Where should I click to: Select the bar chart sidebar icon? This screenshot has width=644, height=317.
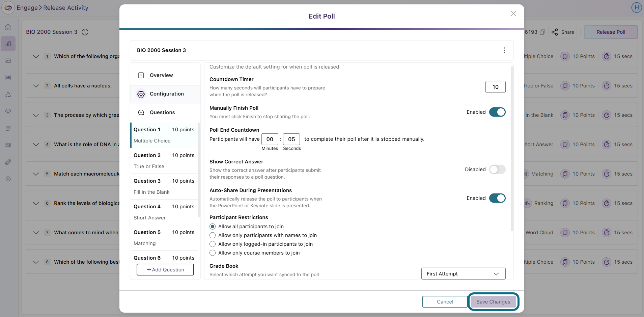coord(8,44)
